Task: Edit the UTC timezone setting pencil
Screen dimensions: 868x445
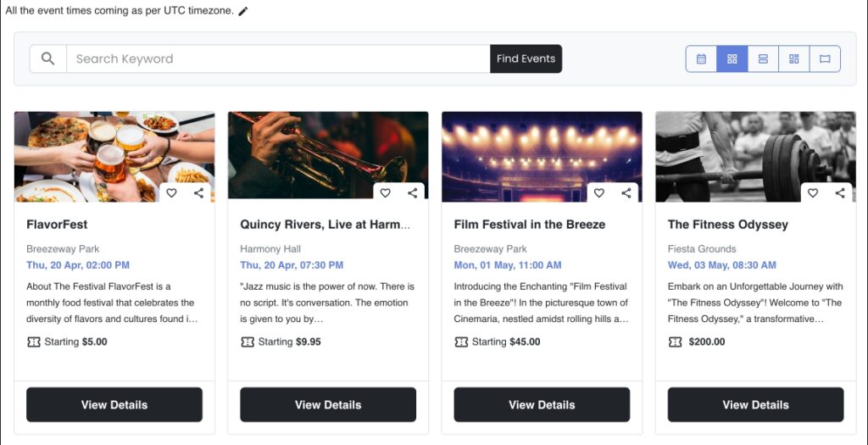Action: (x=243, y=11)
